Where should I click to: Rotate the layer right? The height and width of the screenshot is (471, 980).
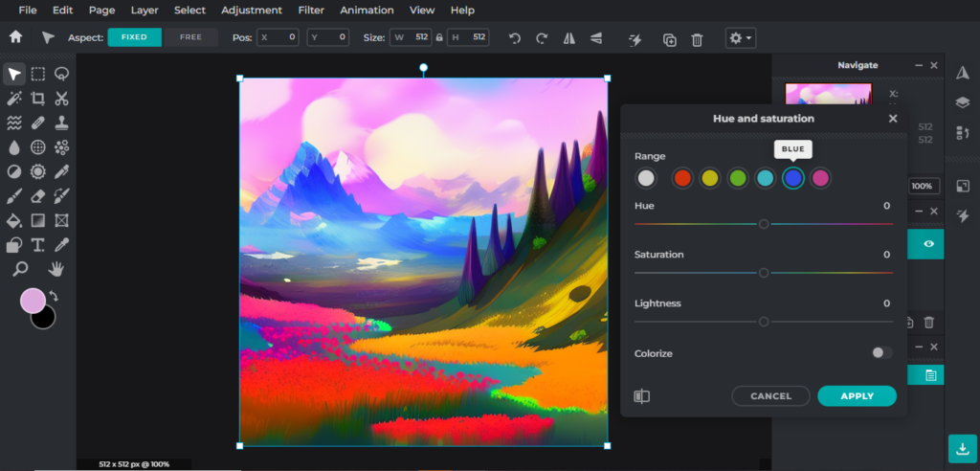pyautogui.click(x=542, y=39)
